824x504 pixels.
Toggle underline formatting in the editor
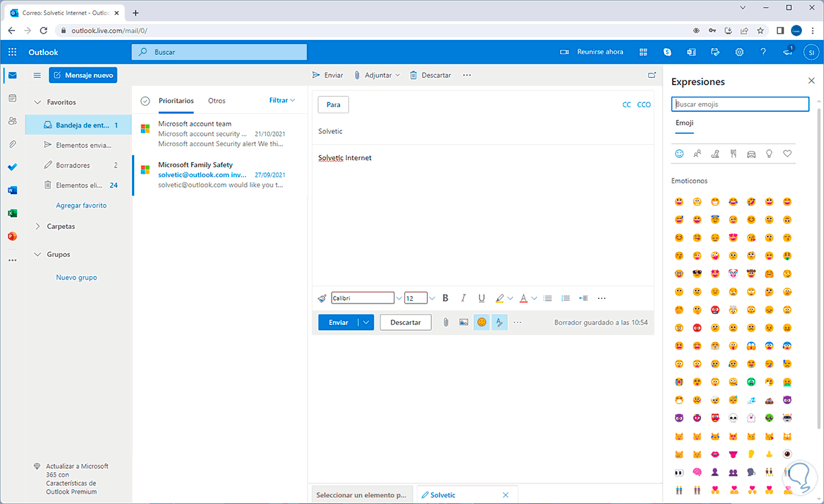point(481,298)
